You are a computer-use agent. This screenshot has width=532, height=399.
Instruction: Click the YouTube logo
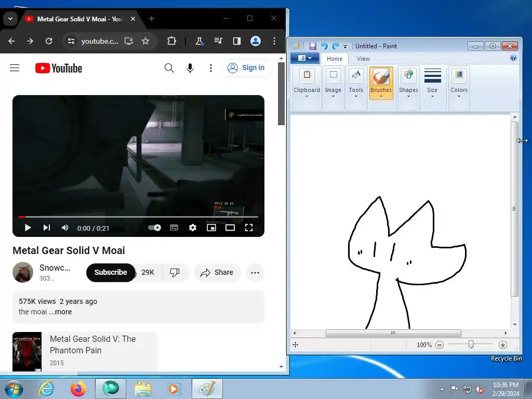coord(59,68)
